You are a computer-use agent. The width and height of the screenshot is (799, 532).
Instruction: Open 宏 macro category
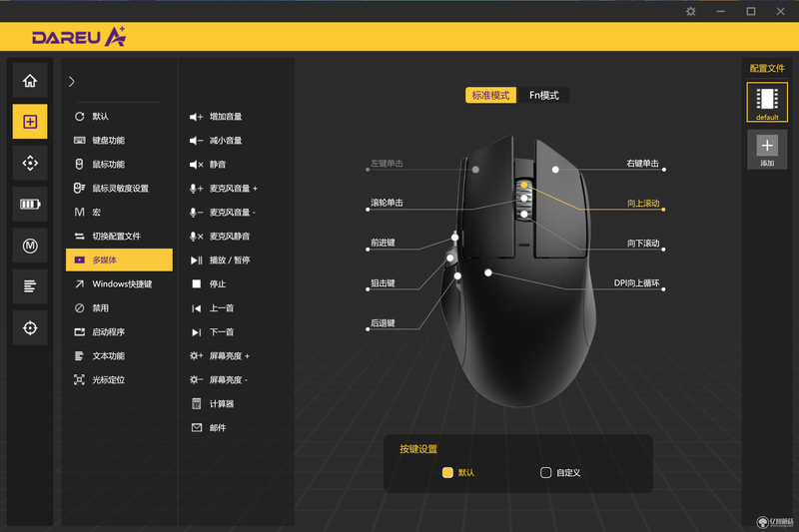(119, 213)
